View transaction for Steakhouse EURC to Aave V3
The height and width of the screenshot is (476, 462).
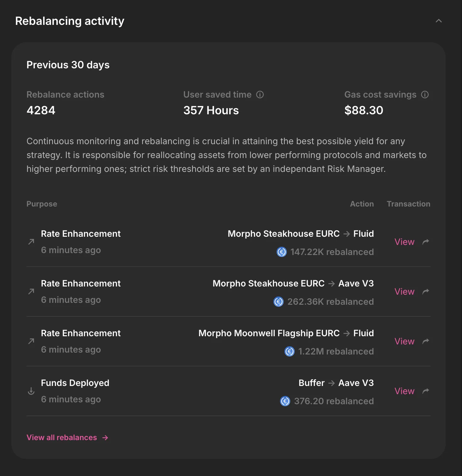(x=404, y=292)
